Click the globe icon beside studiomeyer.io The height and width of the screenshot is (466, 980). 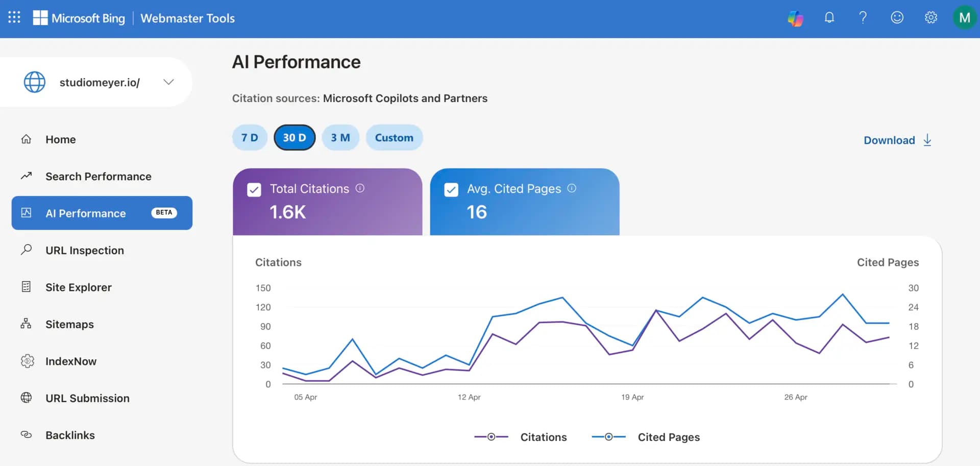[x=35, y=82]
